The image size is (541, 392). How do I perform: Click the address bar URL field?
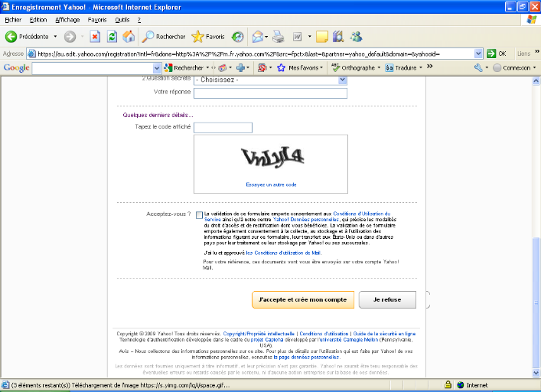255,54
